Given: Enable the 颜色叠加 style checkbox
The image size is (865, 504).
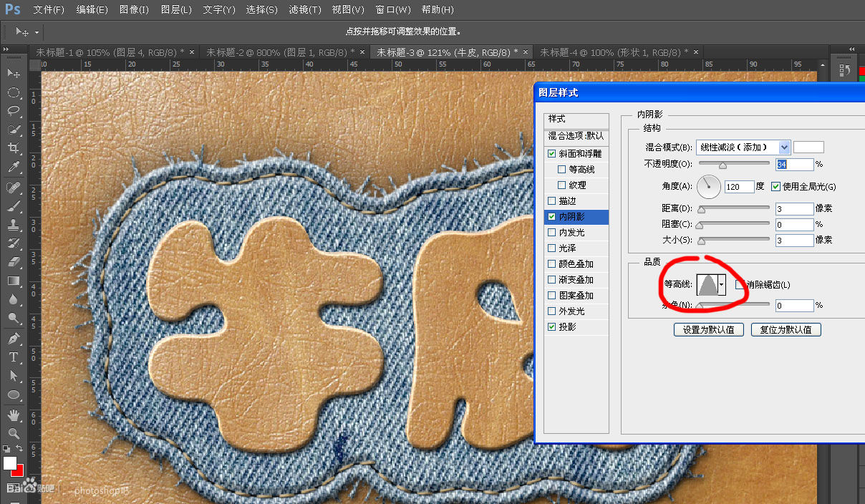Looking at the screenshot, I should click(x=551, y=263).
